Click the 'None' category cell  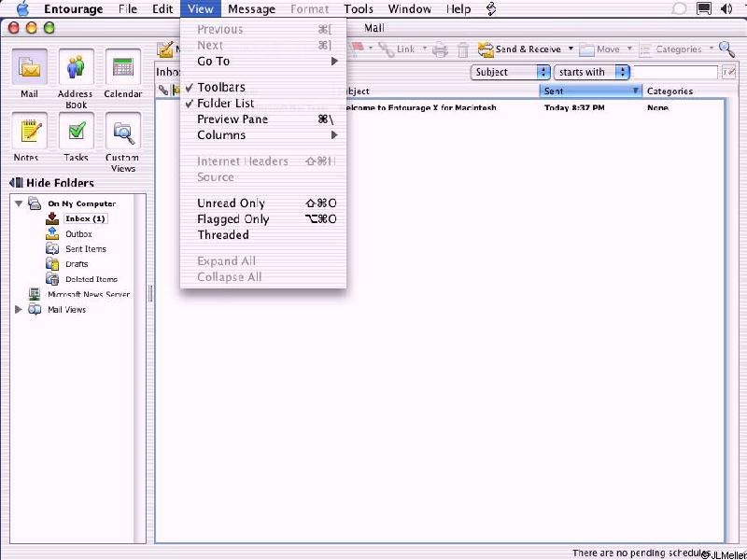click(657, 107)
